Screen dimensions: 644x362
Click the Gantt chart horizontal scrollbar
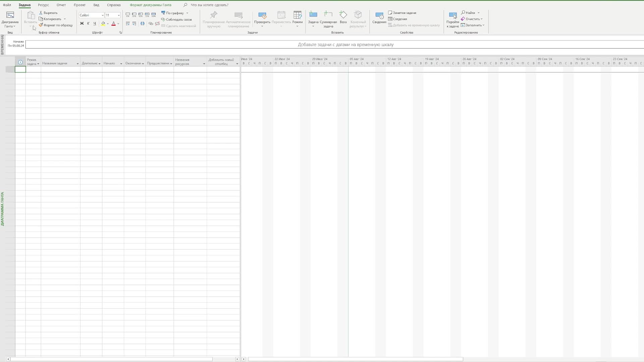[356, 359]
